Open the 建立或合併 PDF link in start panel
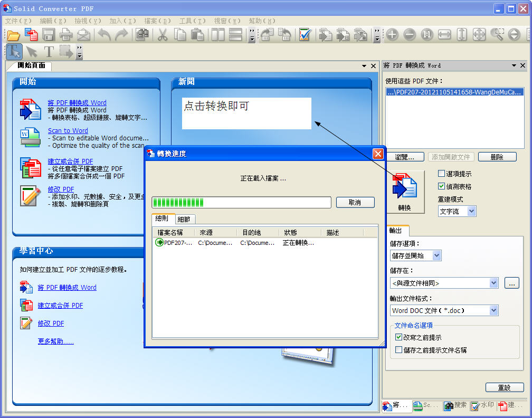 click(70, 161)
